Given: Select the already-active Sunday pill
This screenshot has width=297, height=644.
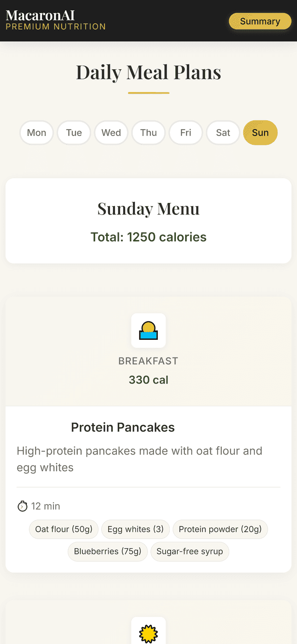Looking at the screenshot, I should pos(260,132).
